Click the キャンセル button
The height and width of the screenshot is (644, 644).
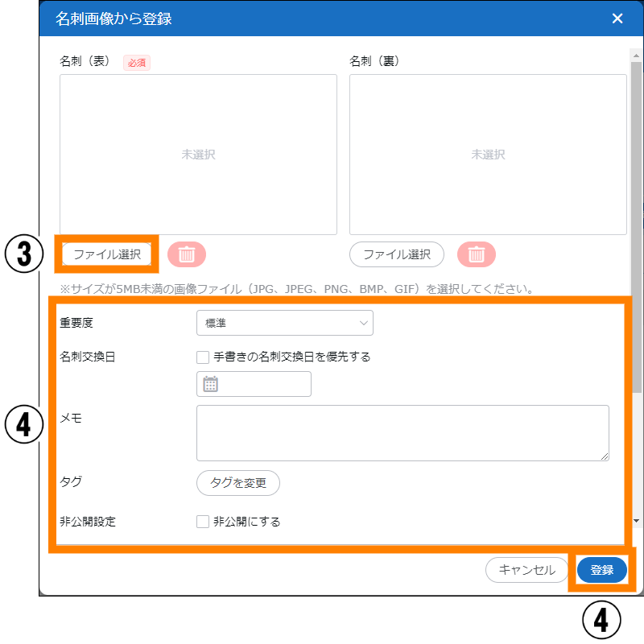(x=527, y=570)
